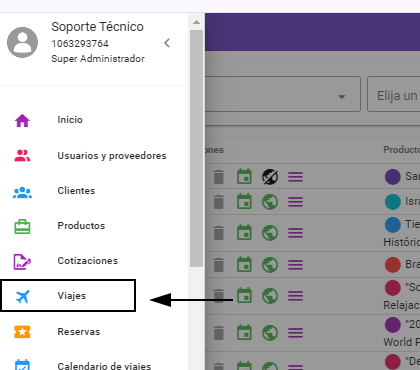Screen dimensions: 420x370
Task: Click the Super Administrador role label
Action: coord(98,59)
